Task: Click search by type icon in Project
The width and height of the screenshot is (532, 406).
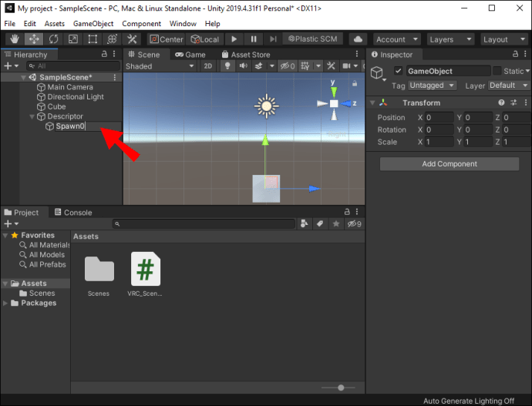Action: pyautogui.click(x=304, y=223)
